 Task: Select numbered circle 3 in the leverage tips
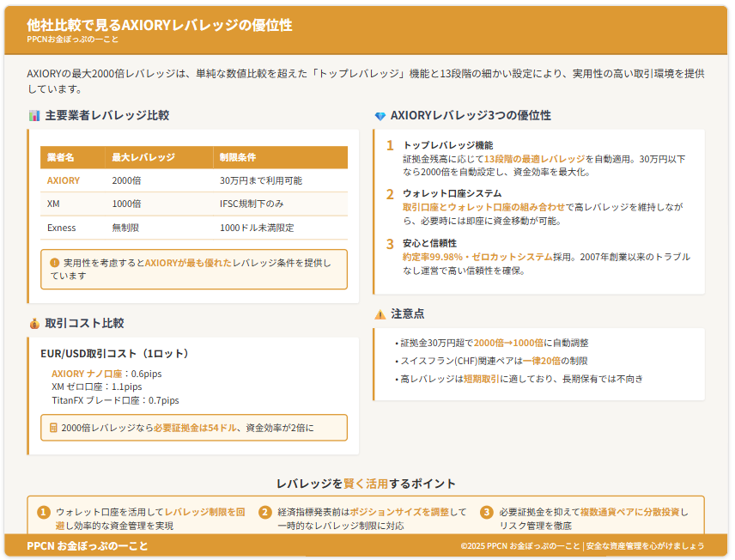pos(487,512)
